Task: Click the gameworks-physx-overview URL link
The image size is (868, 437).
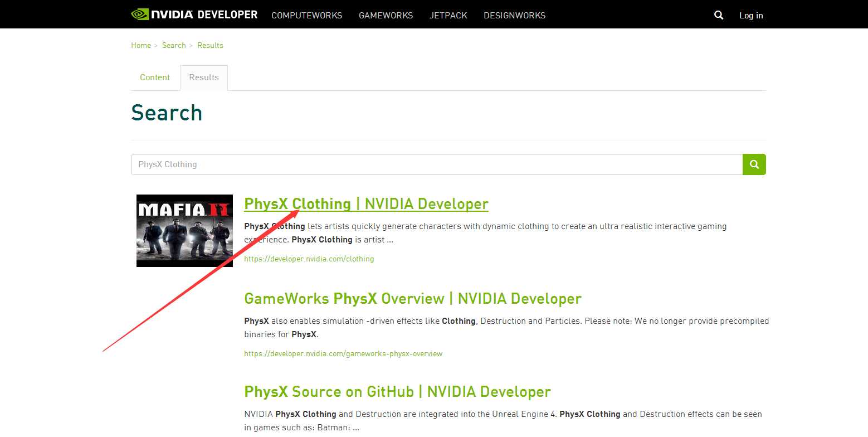Action: 343,353
